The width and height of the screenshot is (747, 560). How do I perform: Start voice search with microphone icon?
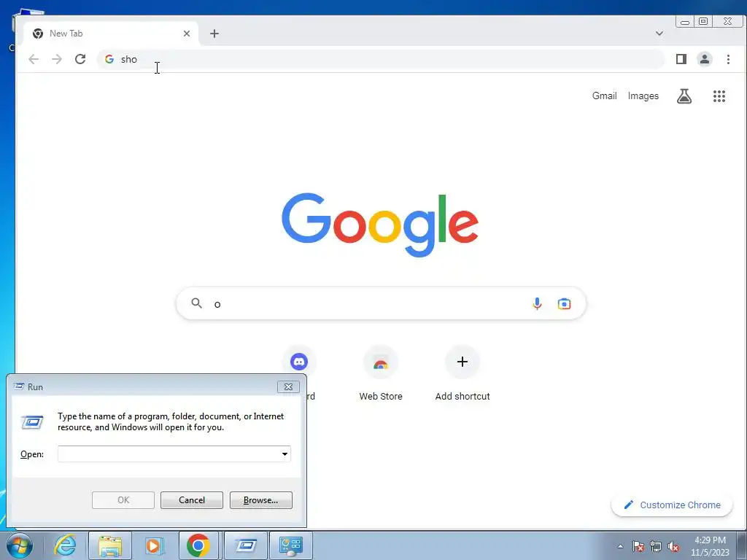(537, 303)
